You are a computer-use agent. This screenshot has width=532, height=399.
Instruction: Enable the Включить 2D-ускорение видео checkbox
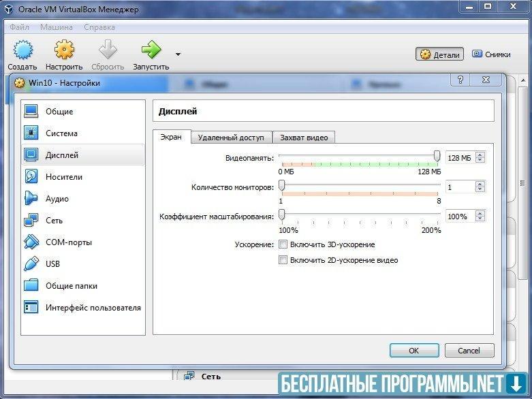pyautogui.click(x=283, y=260)
